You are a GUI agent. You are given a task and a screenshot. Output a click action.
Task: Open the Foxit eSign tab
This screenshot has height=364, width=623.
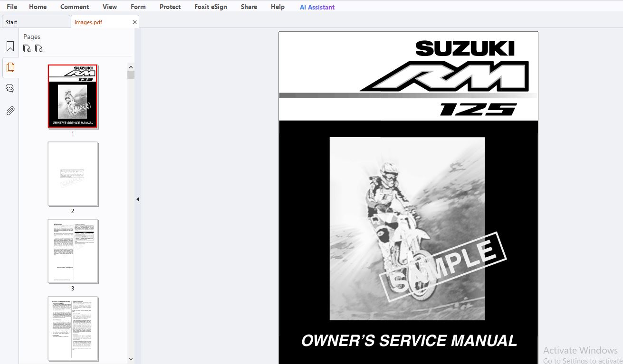[211, 7]
